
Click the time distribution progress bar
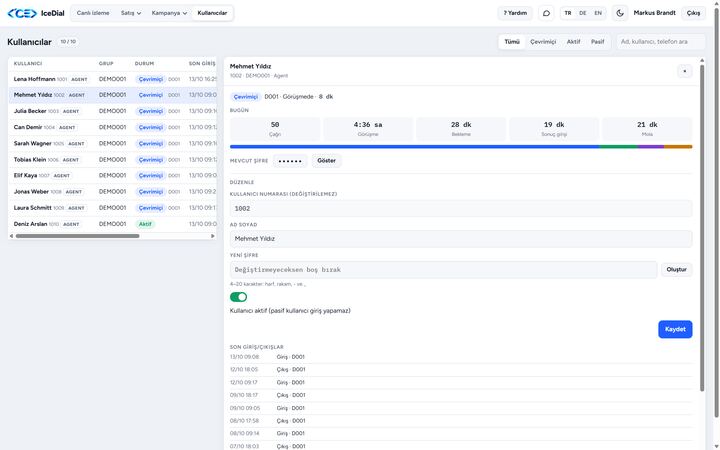461,146
